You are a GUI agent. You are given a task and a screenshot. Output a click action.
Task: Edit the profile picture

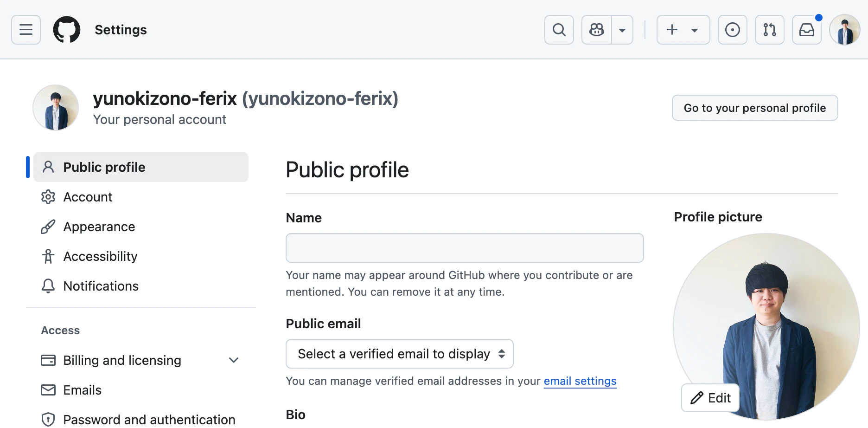(710, 398)
